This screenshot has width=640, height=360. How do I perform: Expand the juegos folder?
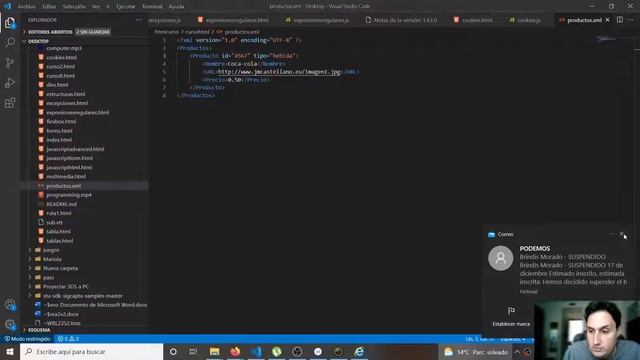pos(51,250)
